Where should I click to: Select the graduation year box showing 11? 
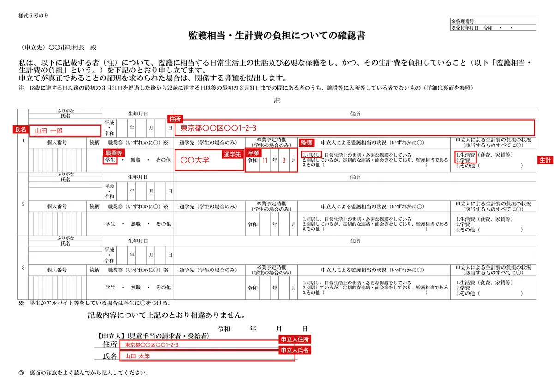click(x=265, y=160)
